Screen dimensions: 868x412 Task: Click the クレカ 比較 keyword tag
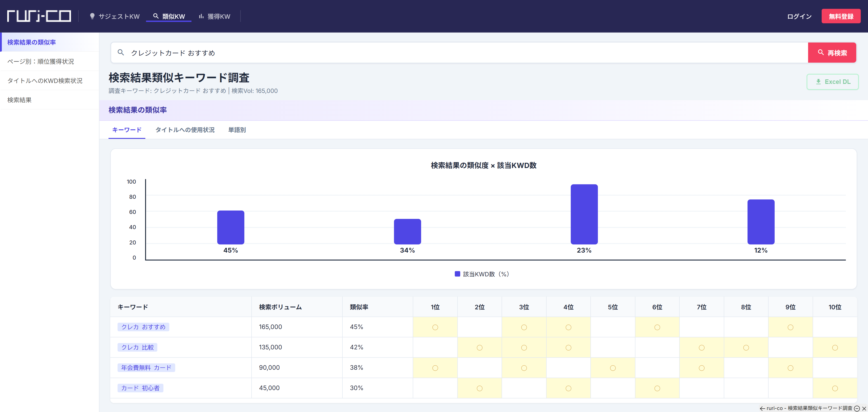[137, 347]
